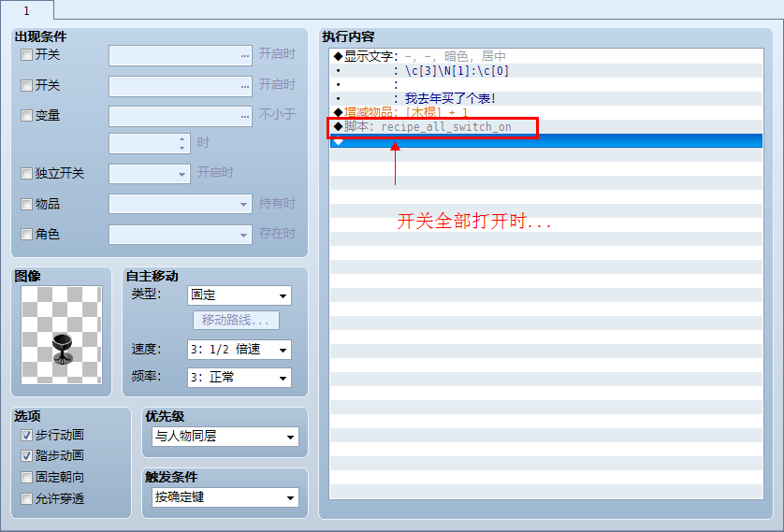This screenshot has height=532, width=784.
Task: Click the highlighted empty command line
Action: coord(546,141)
